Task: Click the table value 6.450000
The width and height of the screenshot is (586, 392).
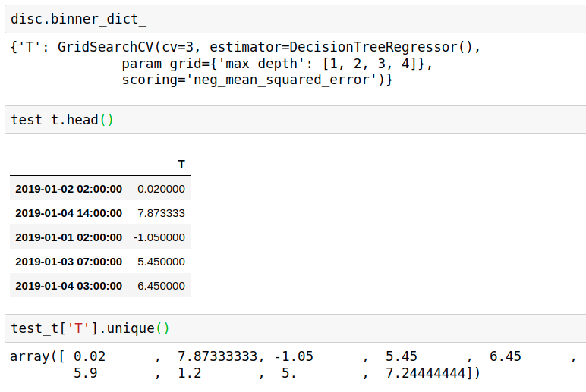Action: pos(161,286)
